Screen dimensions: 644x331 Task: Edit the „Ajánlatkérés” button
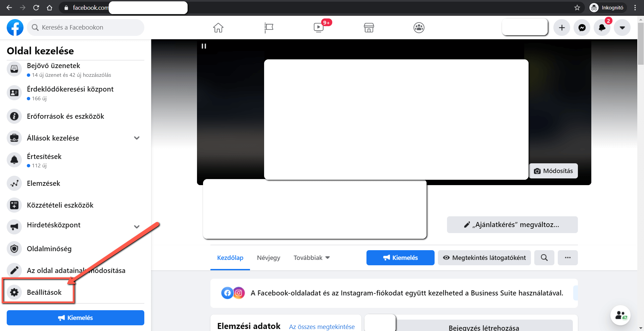tap(512, 225)
